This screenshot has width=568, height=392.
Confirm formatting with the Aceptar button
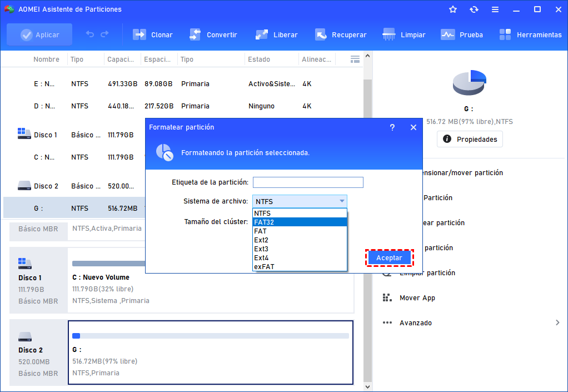tap(389, 257)
